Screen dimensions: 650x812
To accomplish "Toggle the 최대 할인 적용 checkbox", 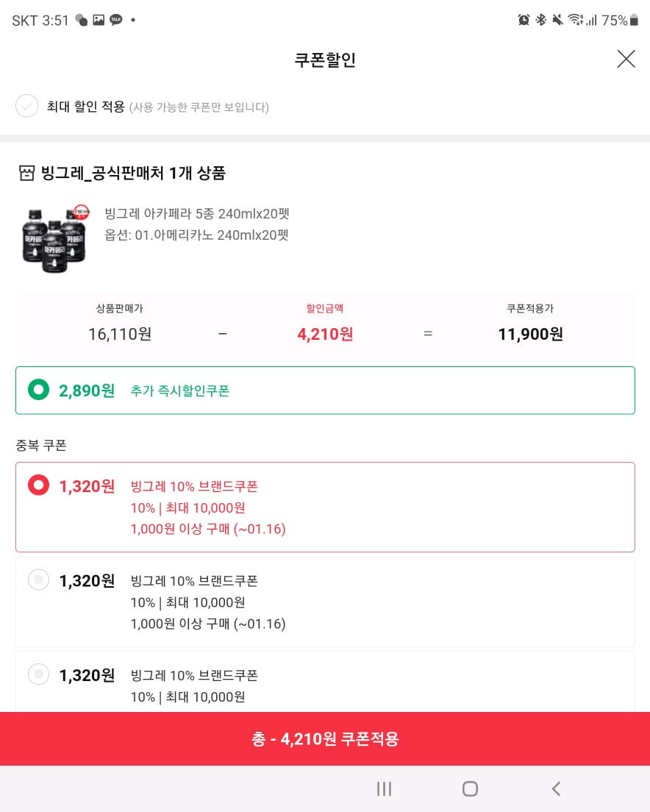I will pos(27,106).
